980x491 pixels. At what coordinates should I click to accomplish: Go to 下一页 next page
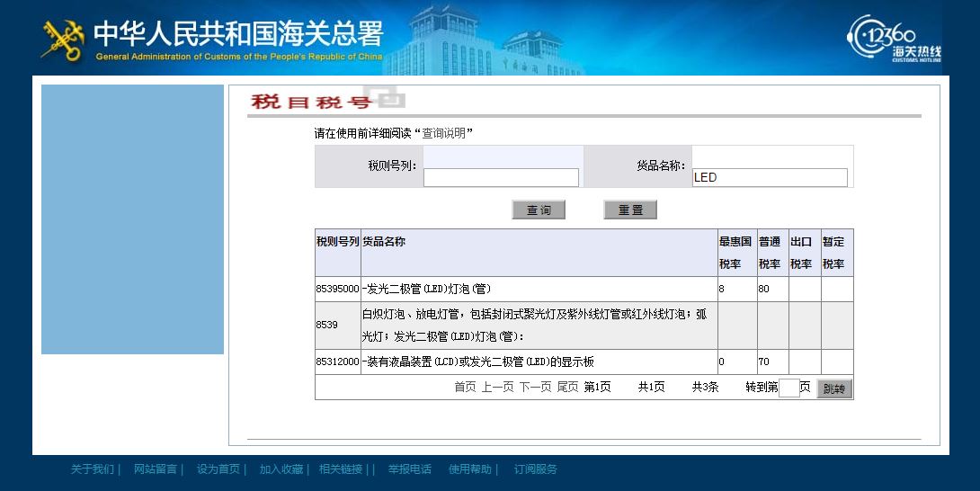tap(536, 388)
